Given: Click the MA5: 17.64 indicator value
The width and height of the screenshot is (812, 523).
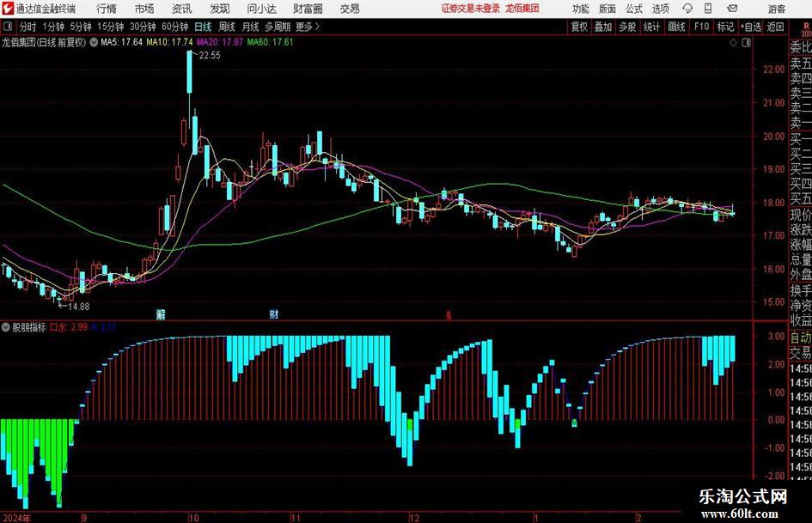Looking at the screenshot, I should pyautogui.click(x=121, y=42).
